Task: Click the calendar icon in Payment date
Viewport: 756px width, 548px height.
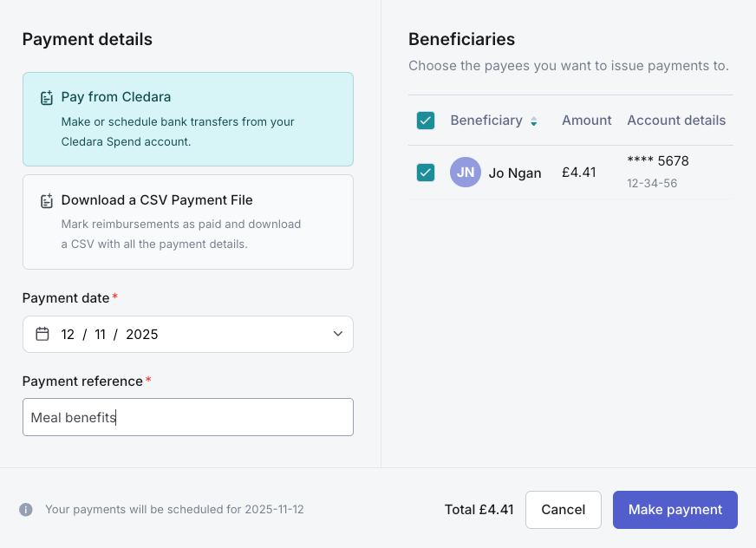Action: [x=42, y=334]
